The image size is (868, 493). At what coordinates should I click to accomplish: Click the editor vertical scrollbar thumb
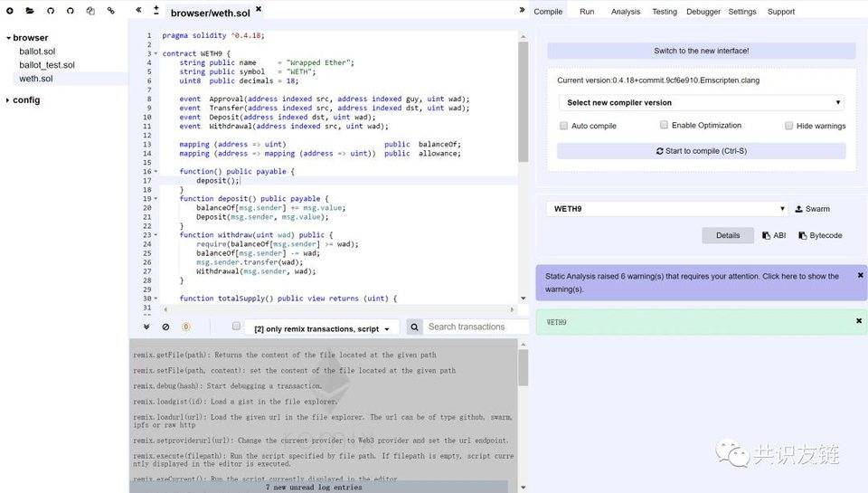click(524, 101)
